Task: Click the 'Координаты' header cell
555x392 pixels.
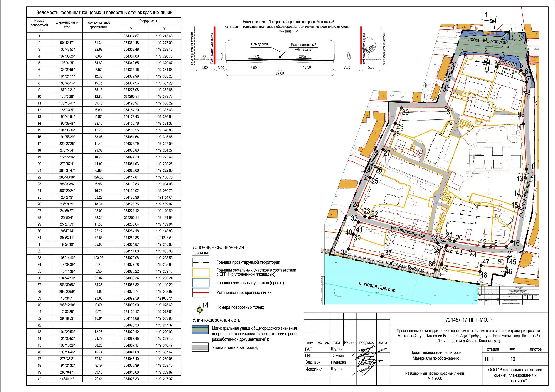Action: coord(148,21)
